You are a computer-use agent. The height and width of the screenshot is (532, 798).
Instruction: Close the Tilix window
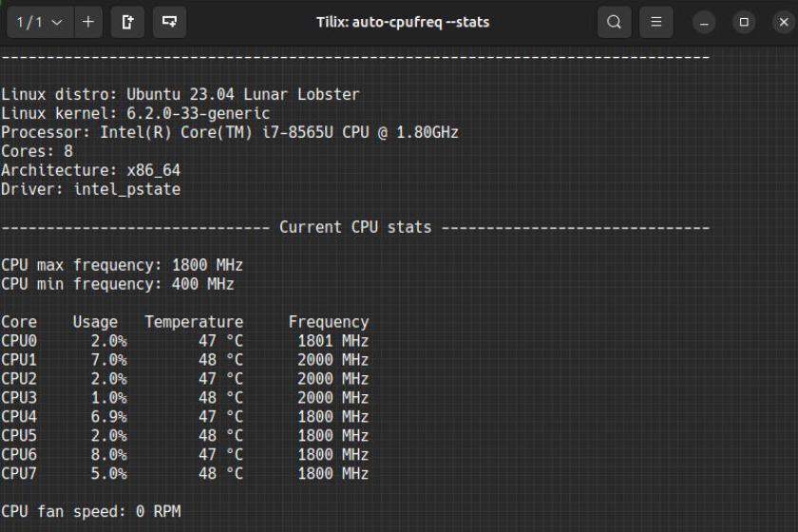click(x=784, y=23)
